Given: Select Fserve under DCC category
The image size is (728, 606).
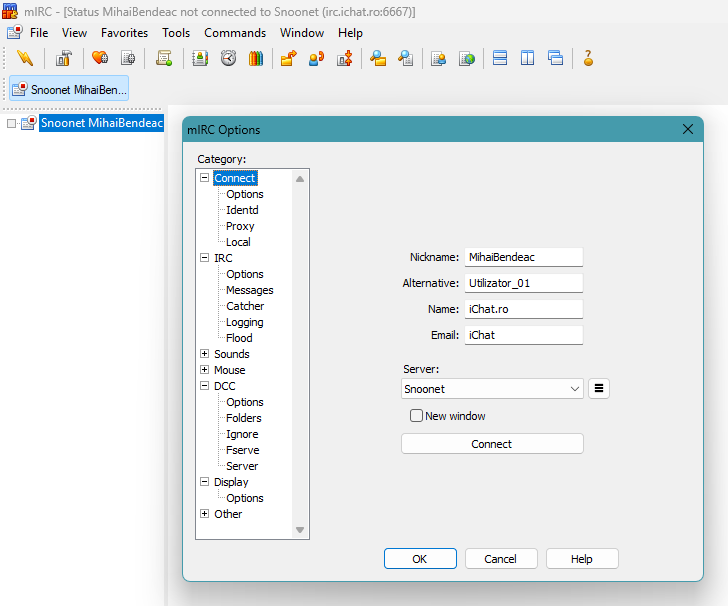Looking at the screenshot, I should pos(243,450).
